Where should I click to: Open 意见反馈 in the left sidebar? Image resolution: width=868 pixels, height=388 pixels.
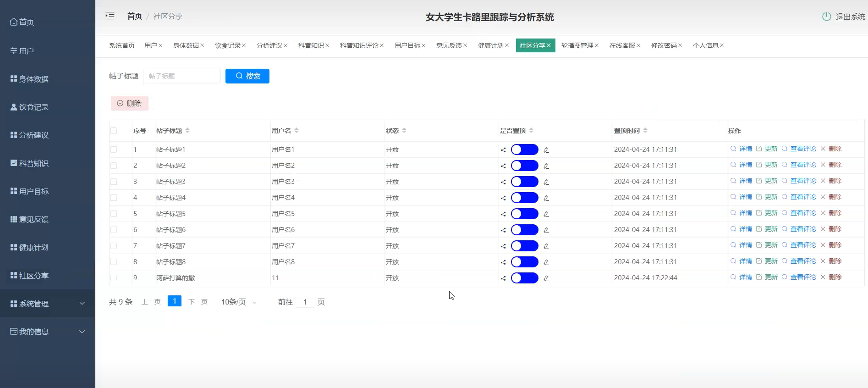pos(29,219)
